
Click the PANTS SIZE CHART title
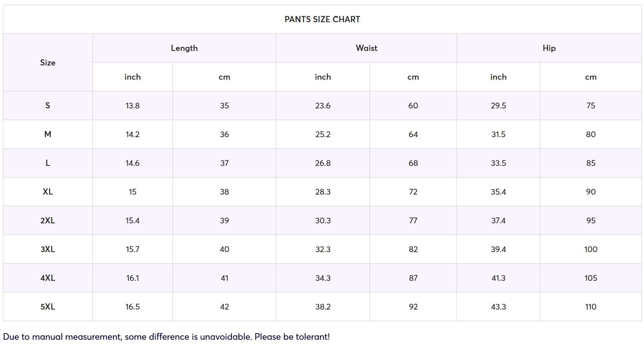coord(322,19)
